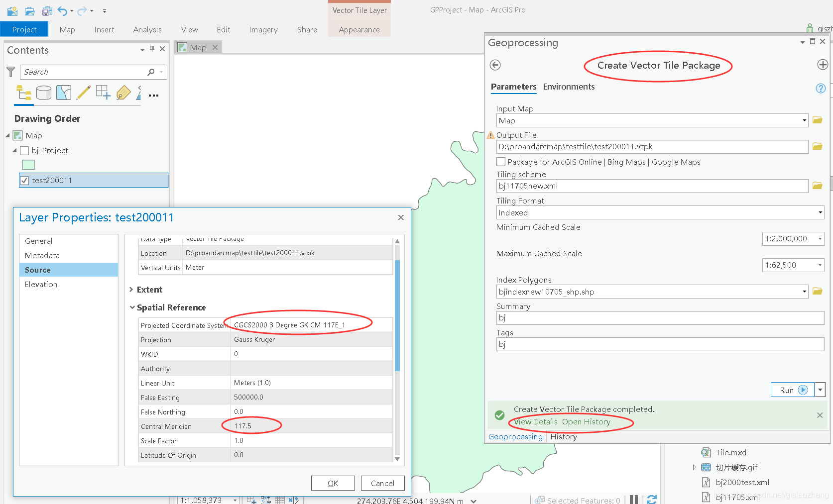Screen dimensions: 833x504
Task: Open Maximum Cached Scale dropdown
Action: (x=820, y=265)
